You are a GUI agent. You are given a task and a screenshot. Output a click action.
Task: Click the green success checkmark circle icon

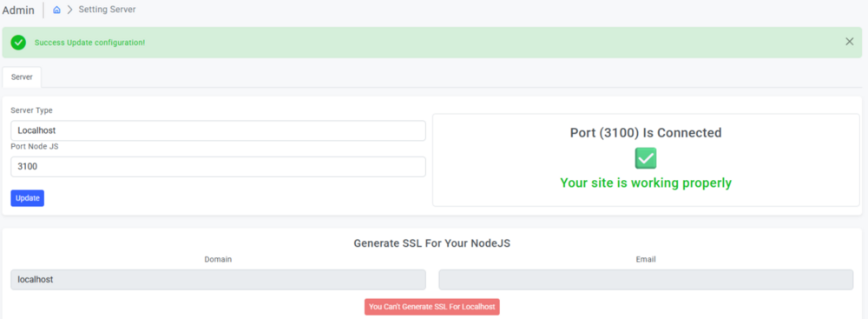[x=18, y=43]
